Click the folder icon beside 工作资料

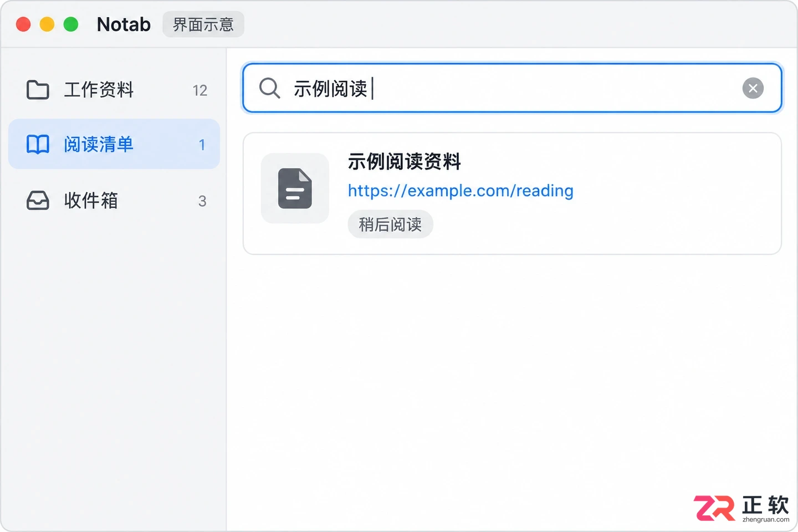pyautogui.click(x=38, y=90)
